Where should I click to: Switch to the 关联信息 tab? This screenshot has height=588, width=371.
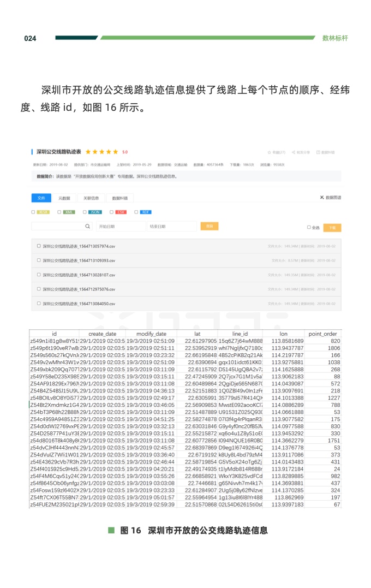tap(91, 198)
